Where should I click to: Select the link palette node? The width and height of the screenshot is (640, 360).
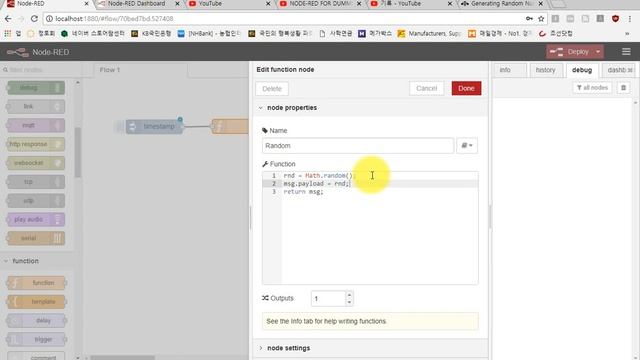tap(36, 107)
